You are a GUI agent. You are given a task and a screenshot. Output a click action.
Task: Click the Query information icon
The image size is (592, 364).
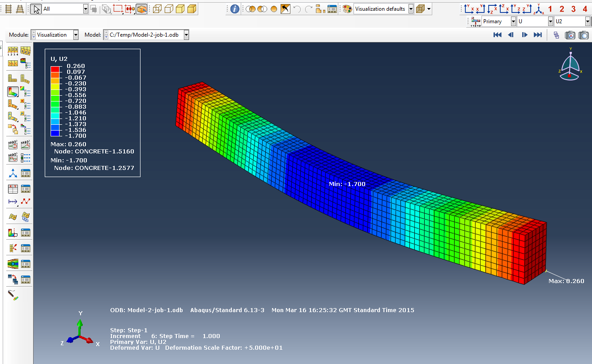tap(235, 9)
